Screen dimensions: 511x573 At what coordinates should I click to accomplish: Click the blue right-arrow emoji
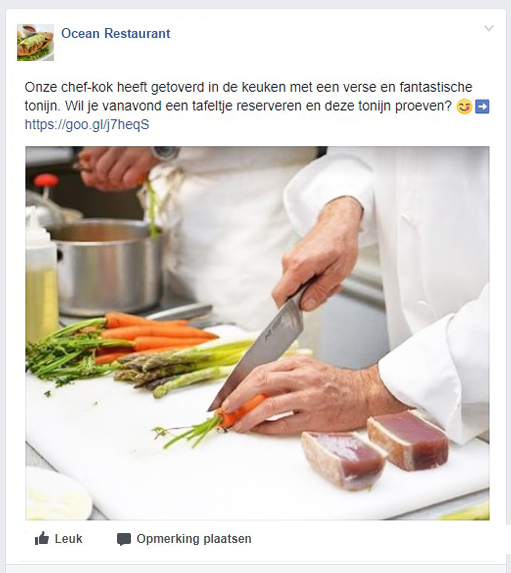tap(482, 107)
